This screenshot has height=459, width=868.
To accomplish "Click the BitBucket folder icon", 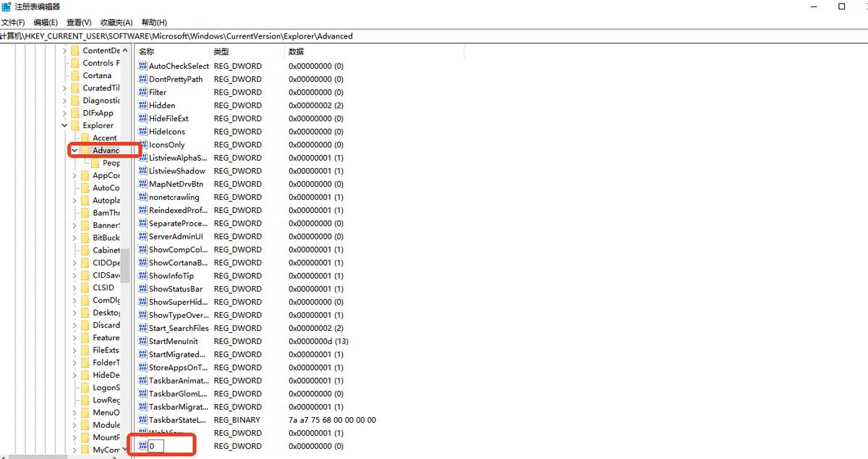I will (x=85, y=237).
